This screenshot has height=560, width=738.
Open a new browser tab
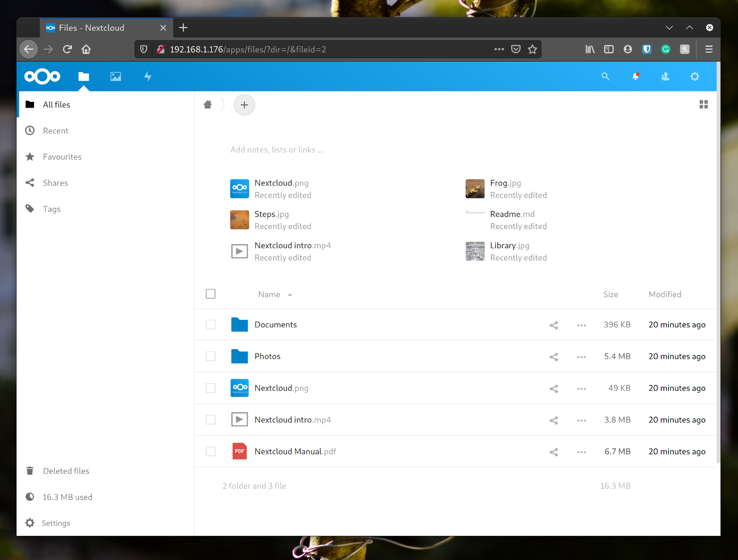183,27
